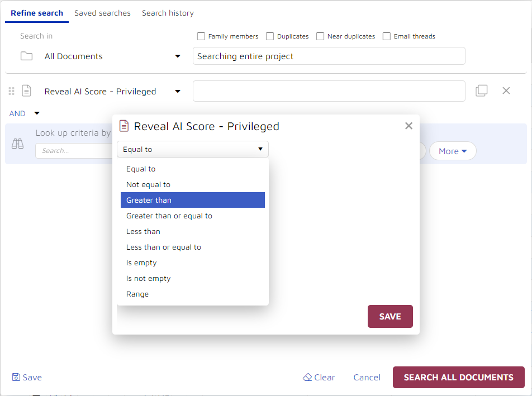Click the SAVE button in the dialog
The height and width of the screenshot is (396, 532).
point(390,316)
